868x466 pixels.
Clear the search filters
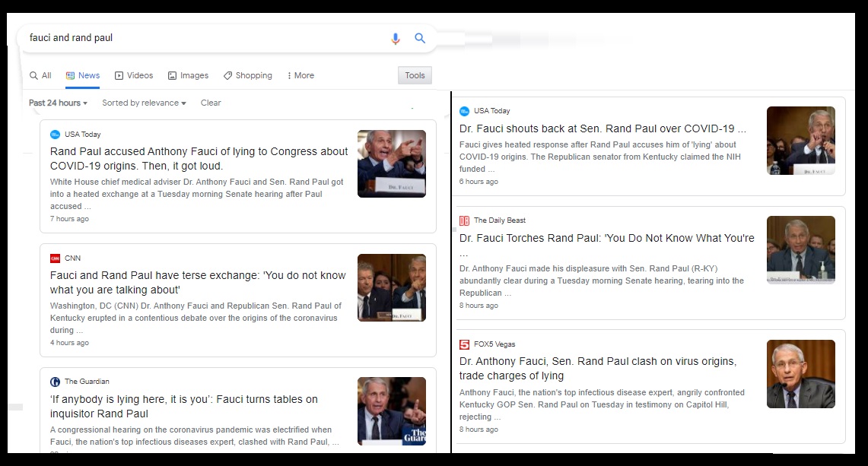pos(211,103)
